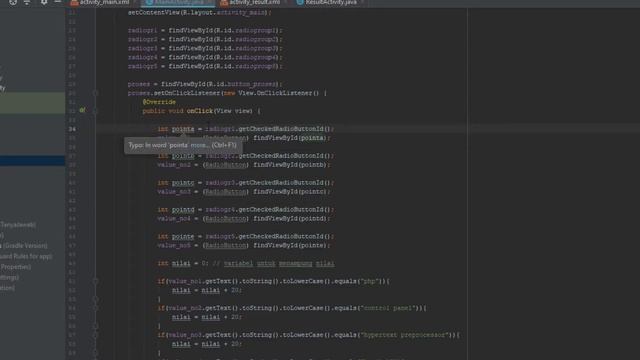Click 'value_no3' assignment text
This screenshot has width=640, height=360.
click(x=174, y=192)
